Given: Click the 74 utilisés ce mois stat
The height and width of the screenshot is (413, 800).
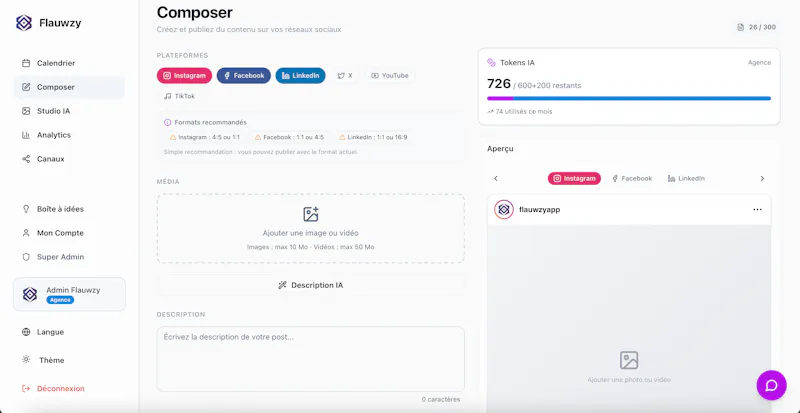Looking at the screenshot, I should click(519, 111).
